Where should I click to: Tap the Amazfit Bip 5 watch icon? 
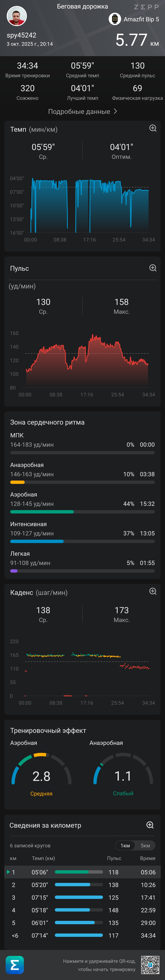[115, 19]
